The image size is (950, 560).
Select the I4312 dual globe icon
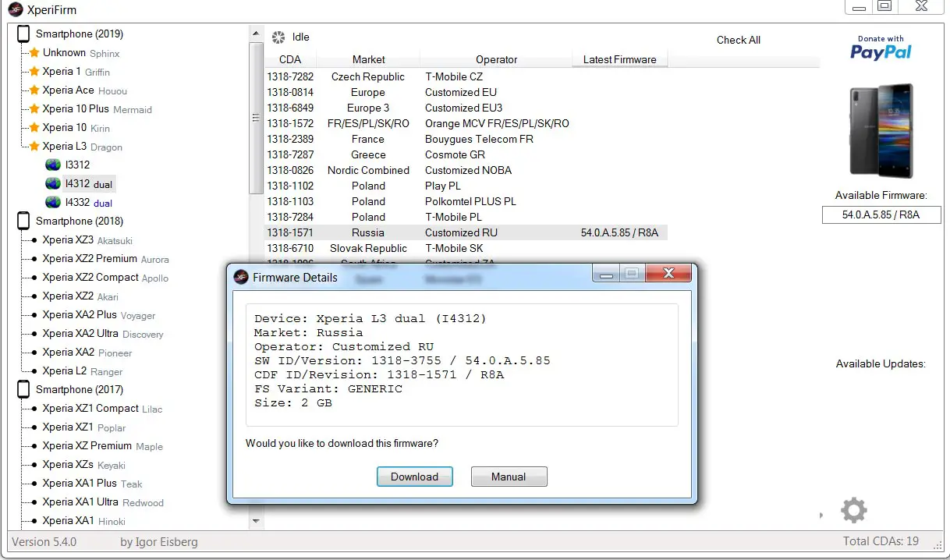pyautogui.click(x=53, y=183)
